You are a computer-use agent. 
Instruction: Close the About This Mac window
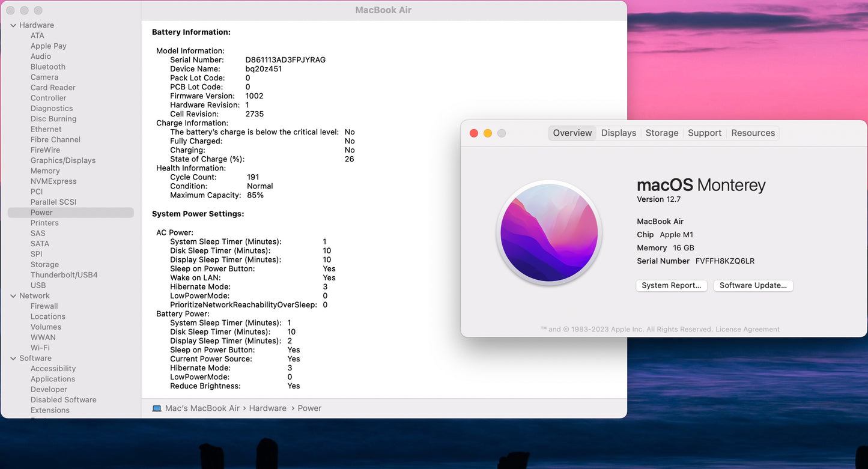pos(473,133)
